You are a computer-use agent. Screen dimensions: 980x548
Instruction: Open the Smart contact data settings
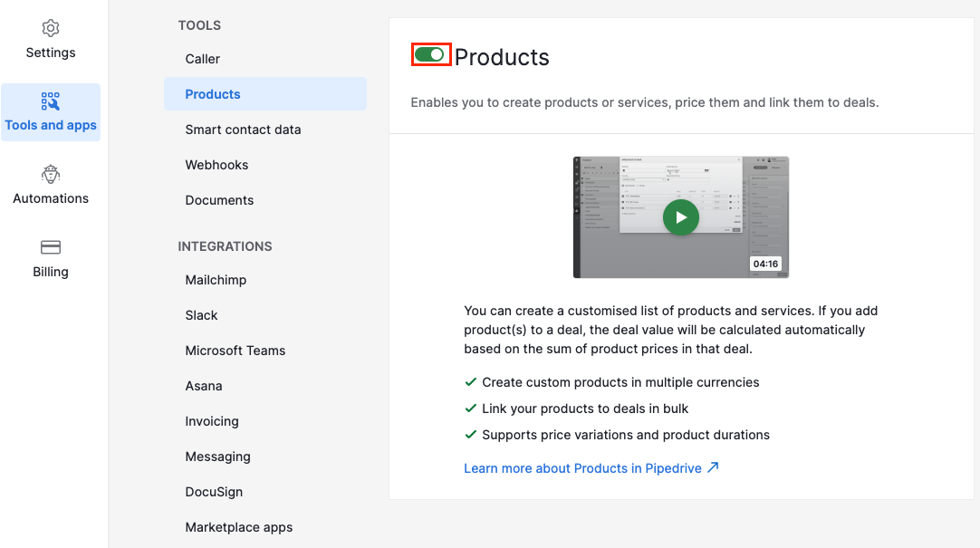[244, 130]
